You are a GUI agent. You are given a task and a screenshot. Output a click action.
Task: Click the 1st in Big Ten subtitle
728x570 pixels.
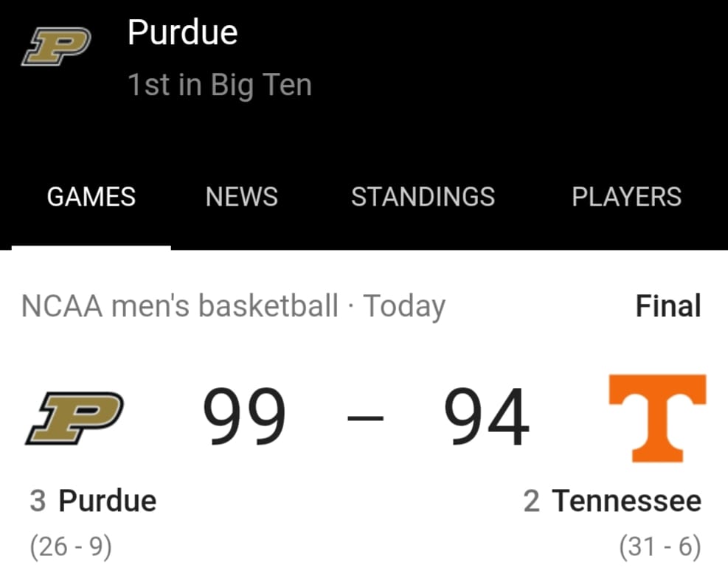(220, 85)
